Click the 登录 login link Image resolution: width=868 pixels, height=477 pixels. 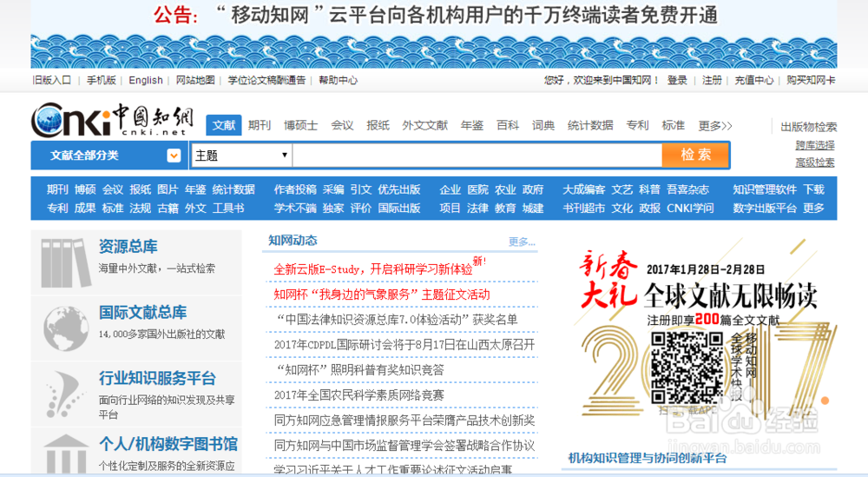click(x=677, y=80)
